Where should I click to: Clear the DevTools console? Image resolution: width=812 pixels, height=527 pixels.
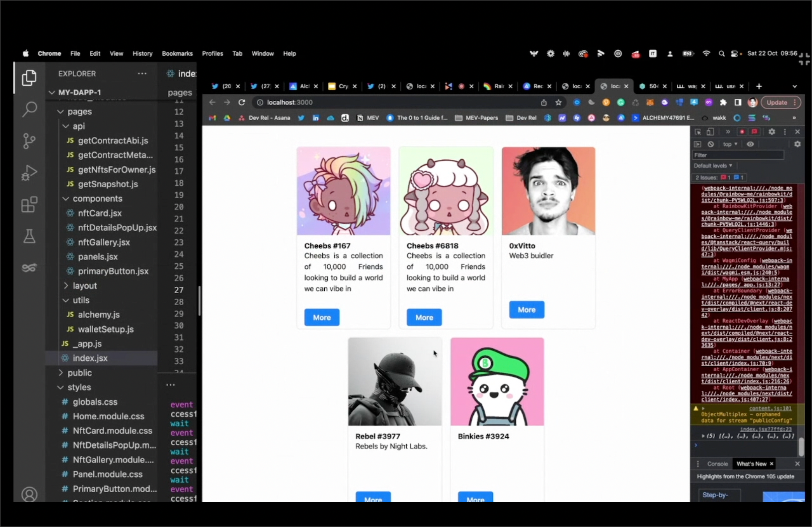coord(711,144)
